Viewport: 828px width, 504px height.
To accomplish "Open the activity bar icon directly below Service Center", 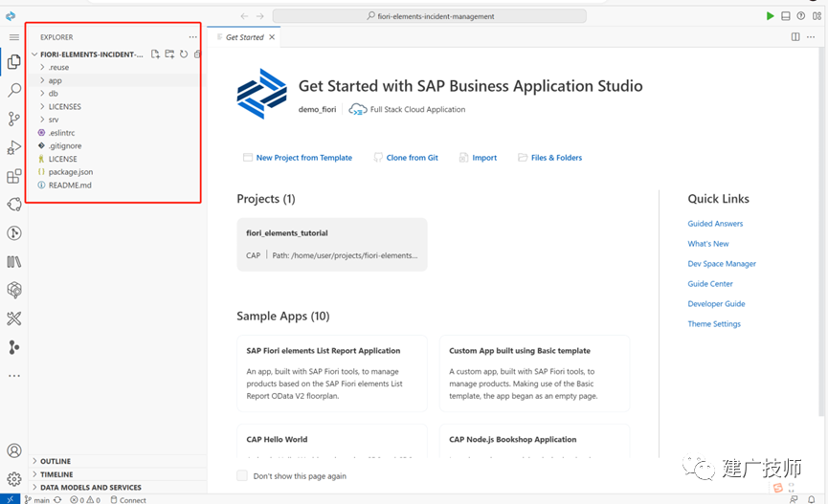I will point(14,232).
